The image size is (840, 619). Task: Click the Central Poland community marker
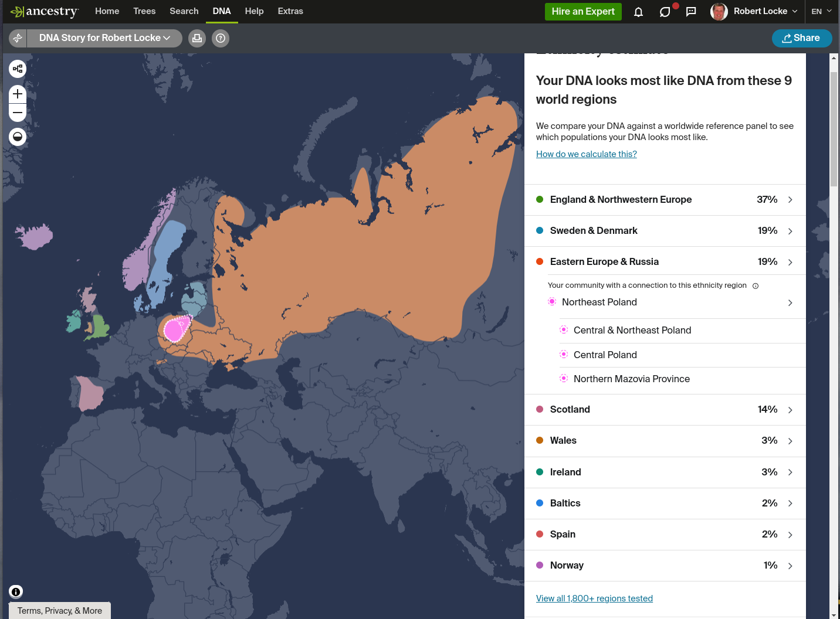pos(564,354)
